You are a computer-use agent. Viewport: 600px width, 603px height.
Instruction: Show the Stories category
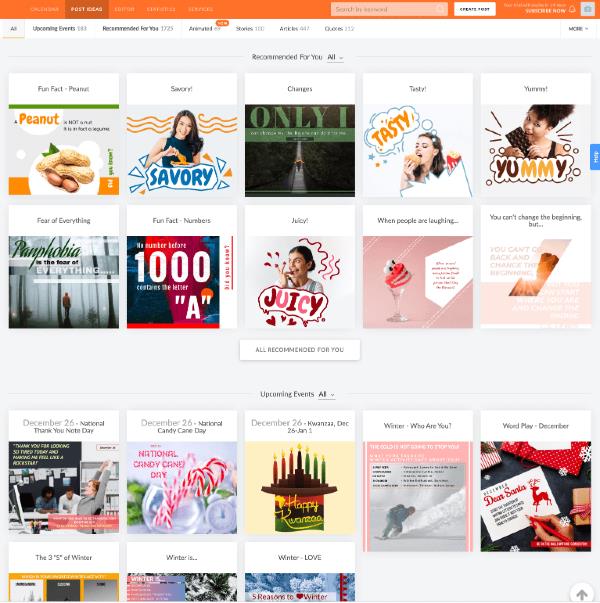coord(250,29)
